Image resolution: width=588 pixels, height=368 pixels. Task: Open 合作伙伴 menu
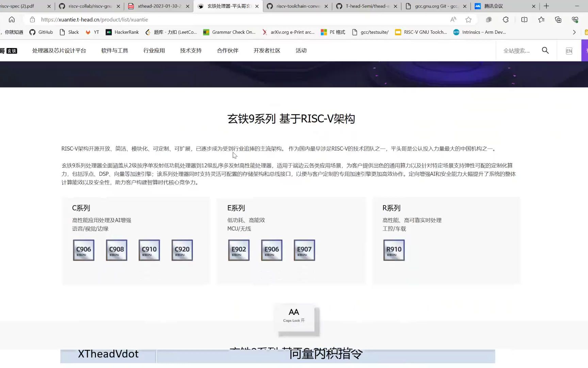click(x=228, y=50)
